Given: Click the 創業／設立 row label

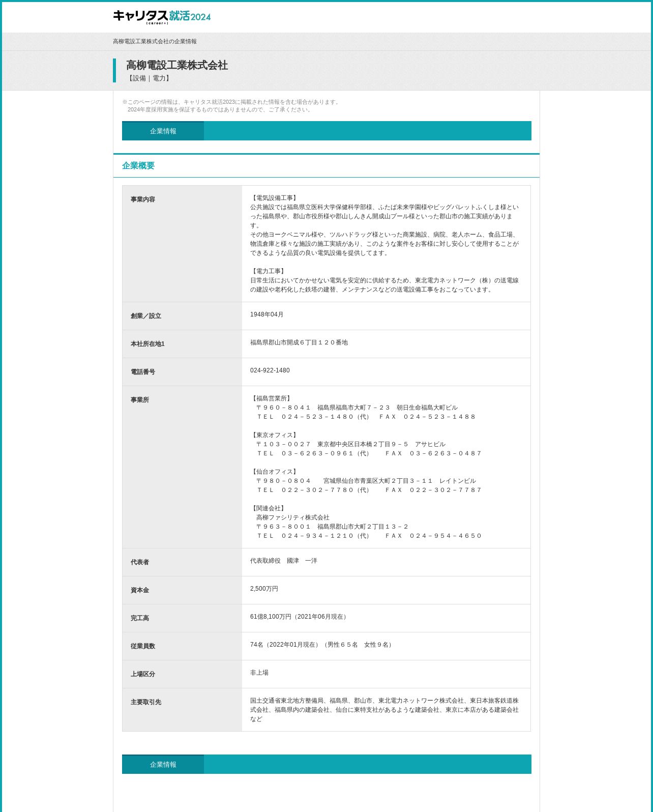Looking at the screenshot, I should [146, 316].
